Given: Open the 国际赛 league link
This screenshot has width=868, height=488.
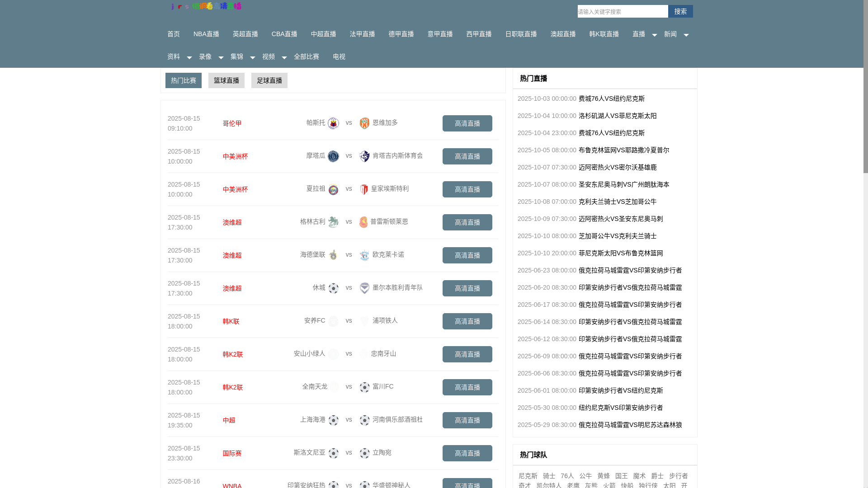Looking at the screenshot, I should click(x=232, y=453).
